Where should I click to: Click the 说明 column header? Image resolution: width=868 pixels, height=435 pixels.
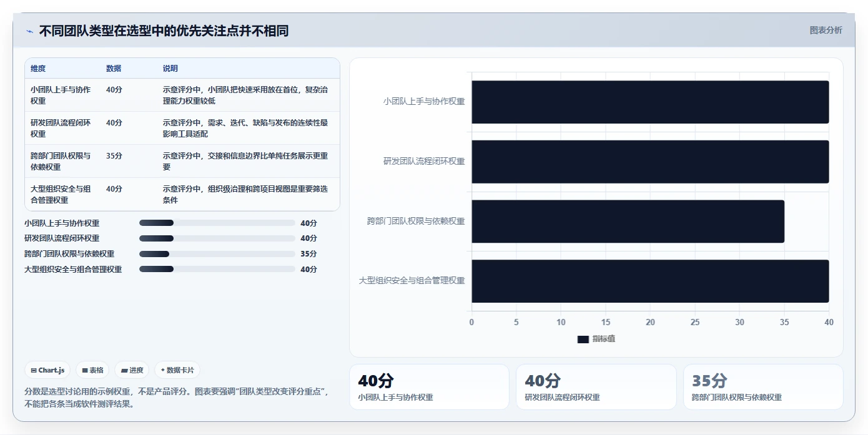tap(170, 68)
